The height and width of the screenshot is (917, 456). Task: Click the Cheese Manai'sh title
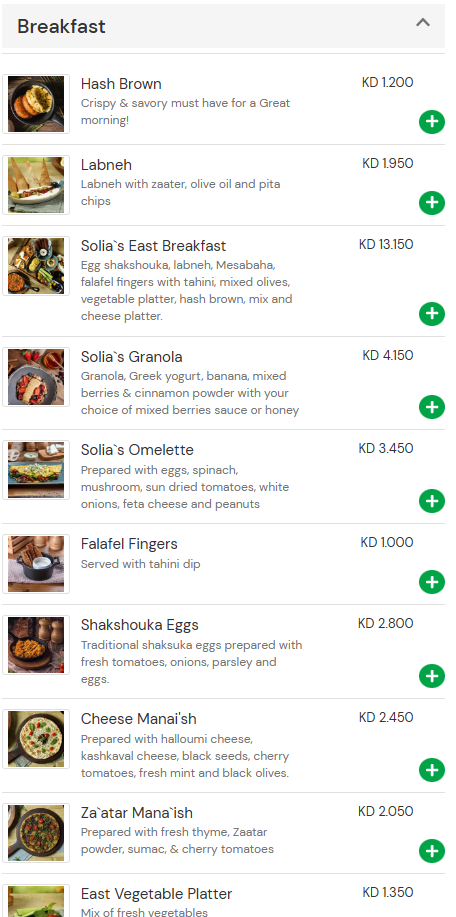coord(139,718)
